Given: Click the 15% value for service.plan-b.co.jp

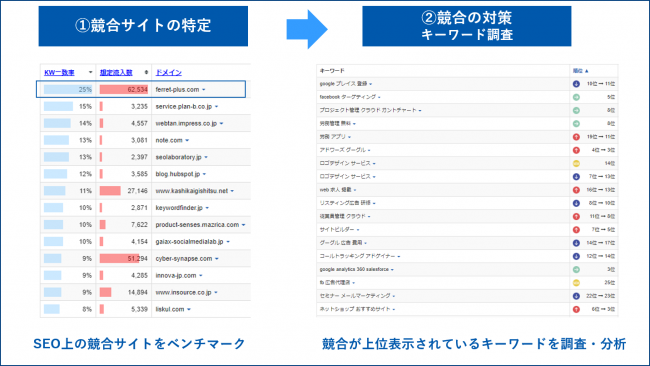Looking at the screenshot, I should coord(85,107).
